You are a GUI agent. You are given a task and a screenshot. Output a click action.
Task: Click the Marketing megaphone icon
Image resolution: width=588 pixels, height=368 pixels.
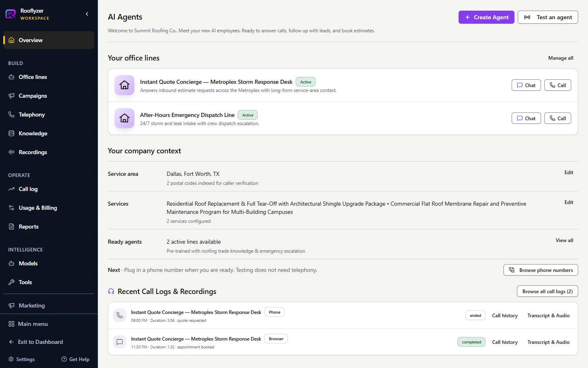point(11,305)
